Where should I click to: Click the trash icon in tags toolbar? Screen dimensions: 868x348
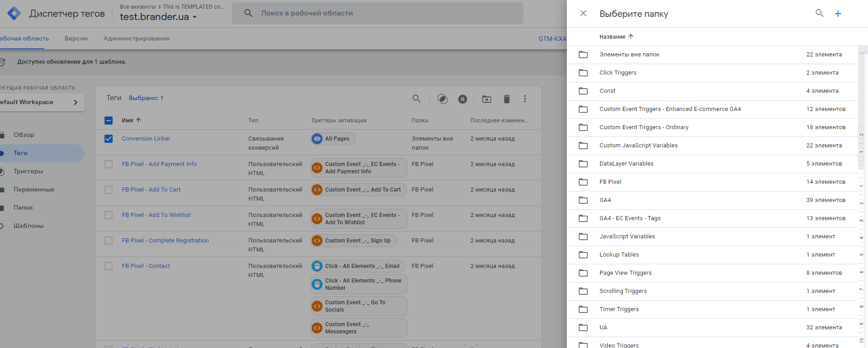pyautogui.click(x=507, y=99)
